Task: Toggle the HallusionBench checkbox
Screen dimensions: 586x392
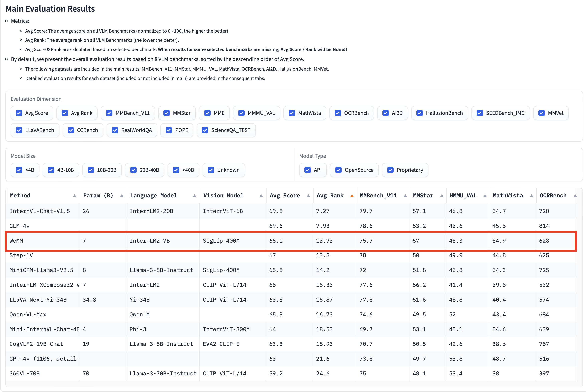Action: click(x=419, y=113)
